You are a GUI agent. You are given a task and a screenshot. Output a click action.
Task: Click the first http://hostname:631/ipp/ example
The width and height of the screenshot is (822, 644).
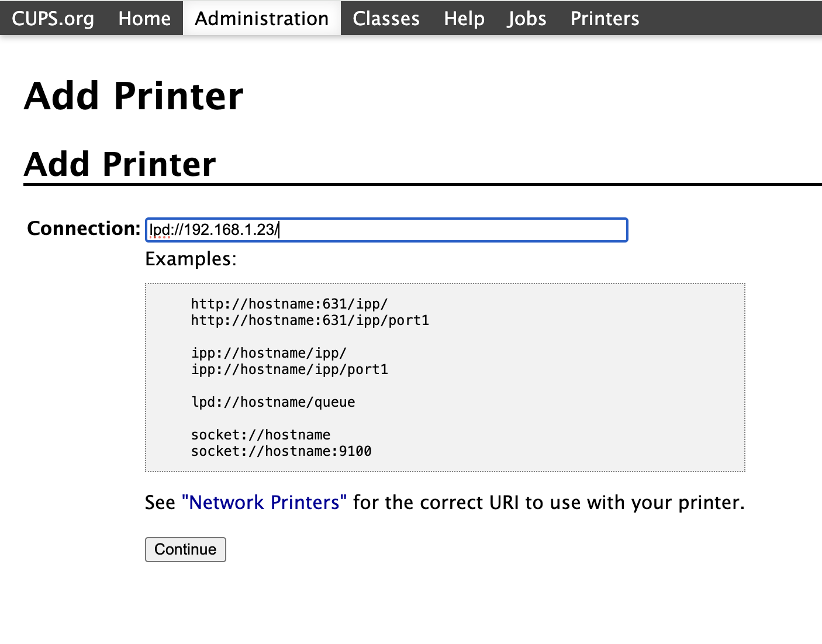[289, 304]
